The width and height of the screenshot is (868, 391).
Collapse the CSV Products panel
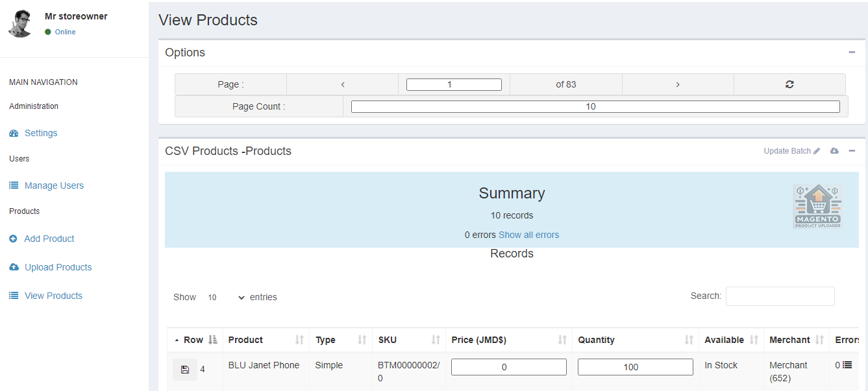click(x=852, y=151)
